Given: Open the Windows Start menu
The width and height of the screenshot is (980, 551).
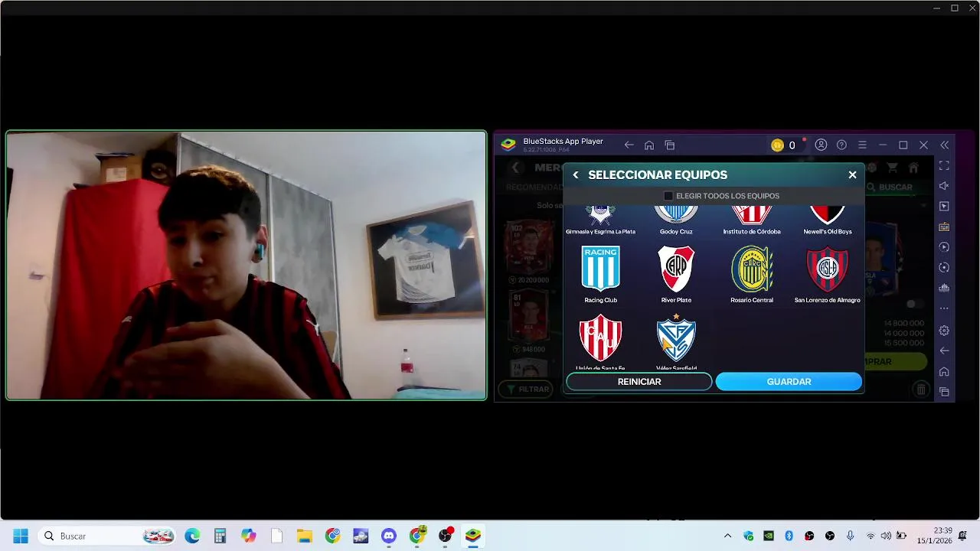Looking at the screenshot, I should click(21, 536).
